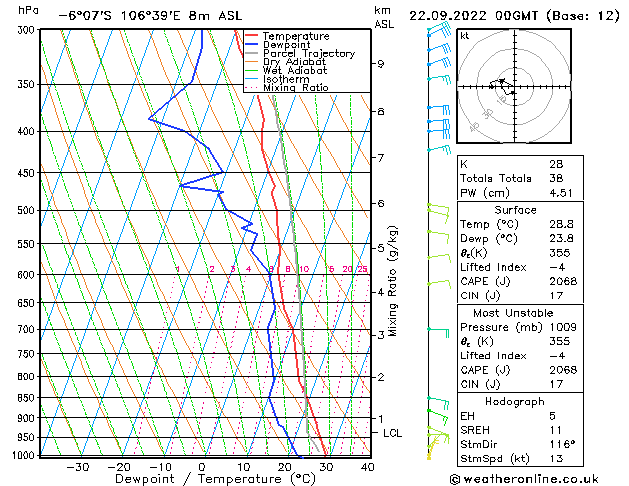Click the 0 temperature axis label

[x=202, y=468]
